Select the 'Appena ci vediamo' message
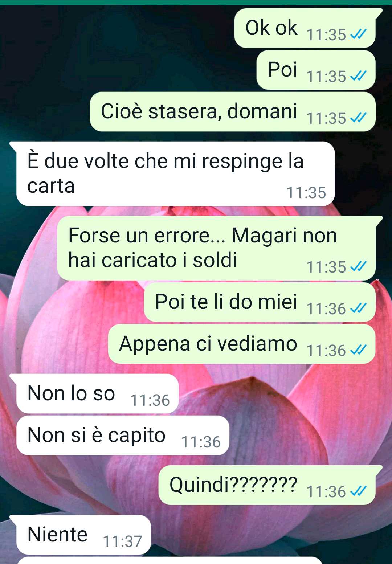This screenshot has height=564, width=392. pyautogui.click(x=242, y=344)
